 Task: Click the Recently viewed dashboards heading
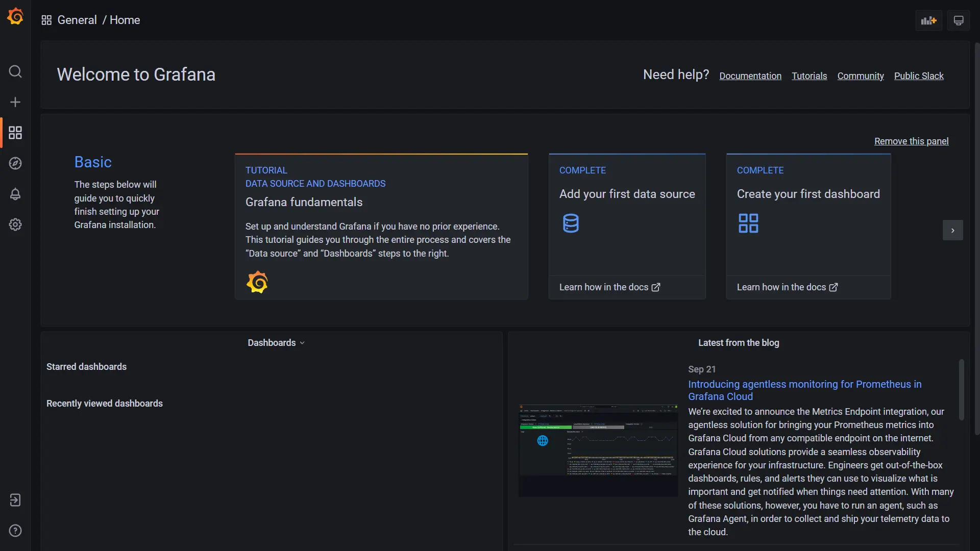tap(105, 404)
